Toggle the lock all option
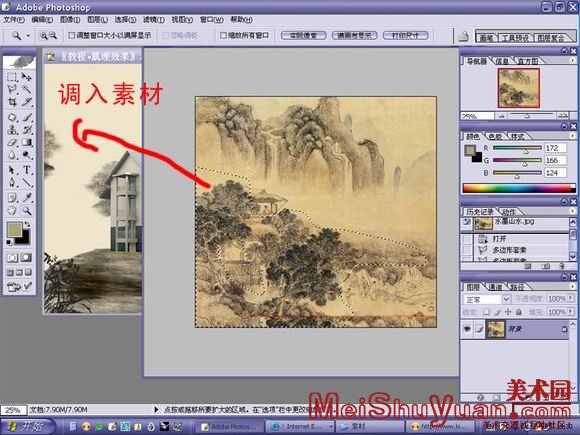 tap(519, 312)
